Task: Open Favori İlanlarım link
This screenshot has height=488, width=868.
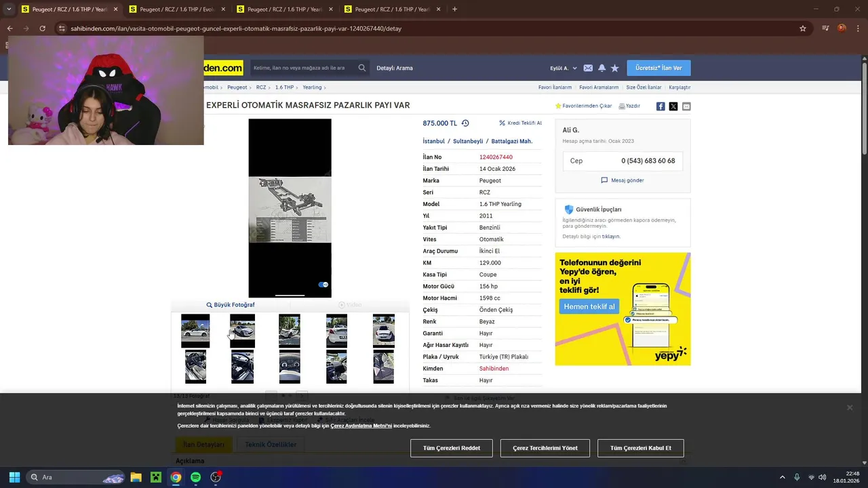Action: pos(555,87)
